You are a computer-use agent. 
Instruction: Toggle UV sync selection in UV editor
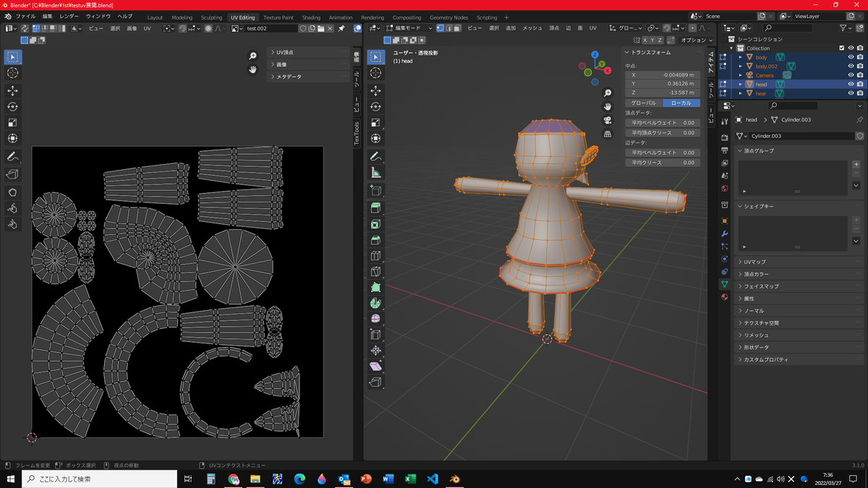click(x=24, y=28)
